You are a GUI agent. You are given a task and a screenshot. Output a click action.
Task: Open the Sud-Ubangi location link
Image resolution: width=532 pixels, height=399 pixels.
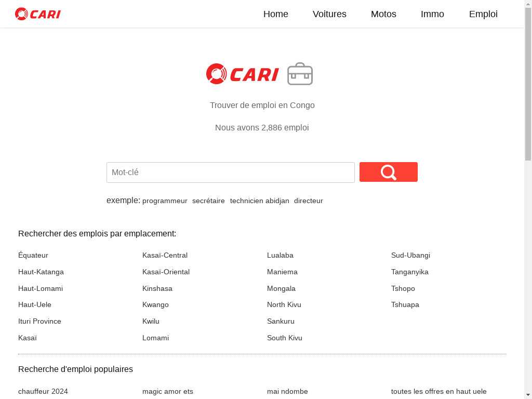(410, 255)
